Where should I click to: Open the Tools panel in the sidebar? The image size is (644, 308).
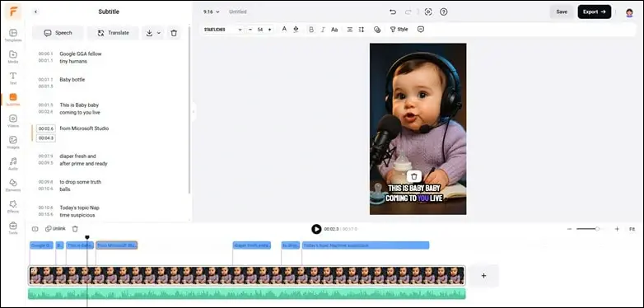tap(13, 227)
